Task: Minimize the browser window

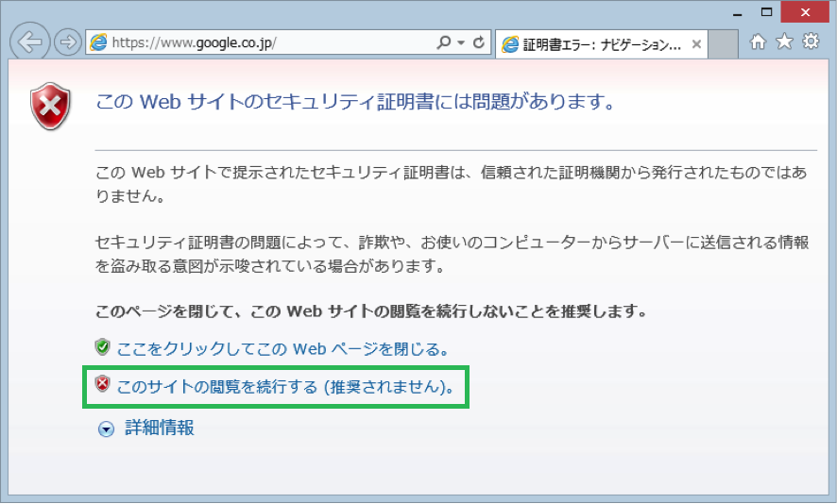Action: [738, 13]
